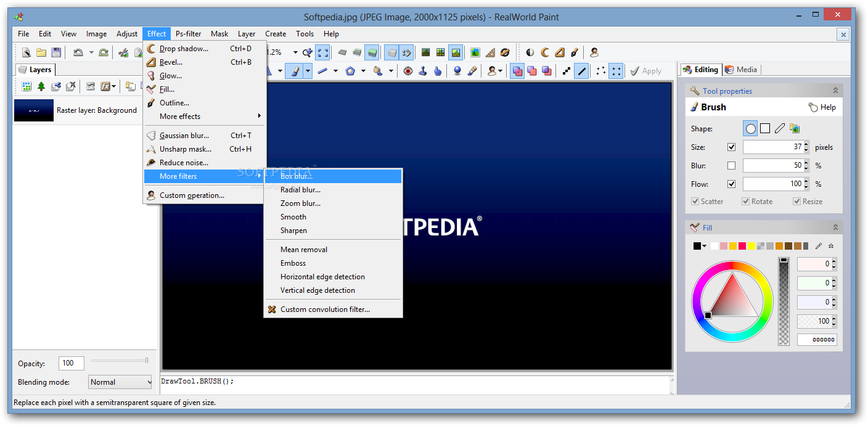Pick the yellow color swatch
Image resolution: width=868 pixels, height=426 pixels.
pyautogui.click(x=751, y=246)
